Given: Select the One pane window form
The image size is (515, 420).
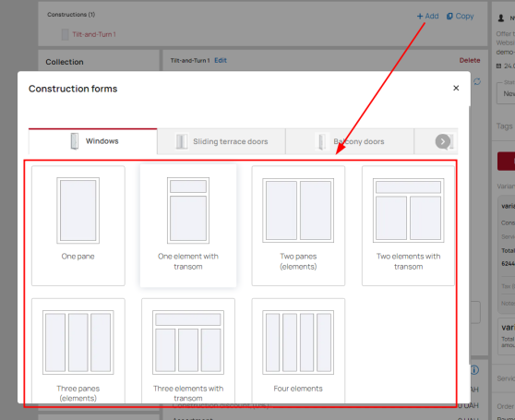Looking at the screenshot, I should [78, 225].
